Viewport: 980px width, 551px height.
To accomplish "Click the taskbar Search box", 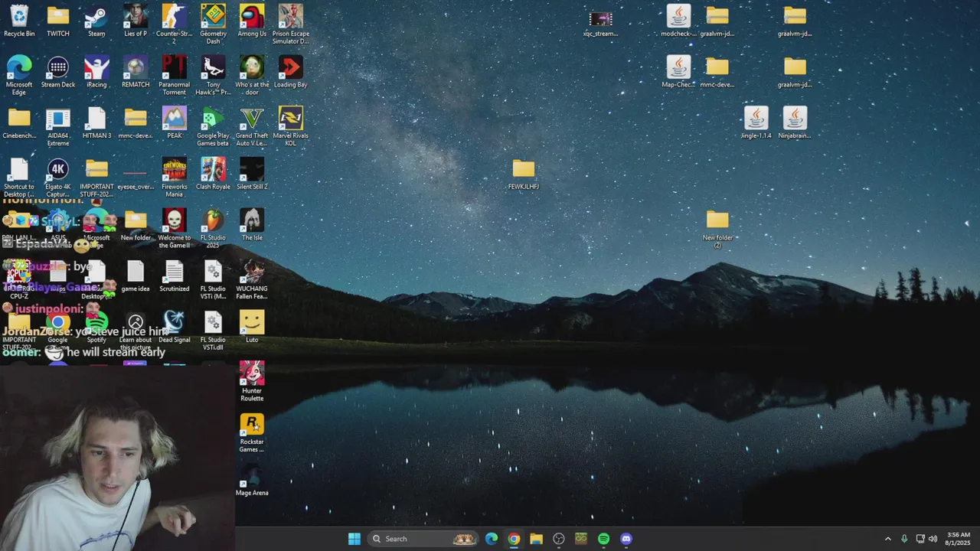I will [x=423, y=539].
